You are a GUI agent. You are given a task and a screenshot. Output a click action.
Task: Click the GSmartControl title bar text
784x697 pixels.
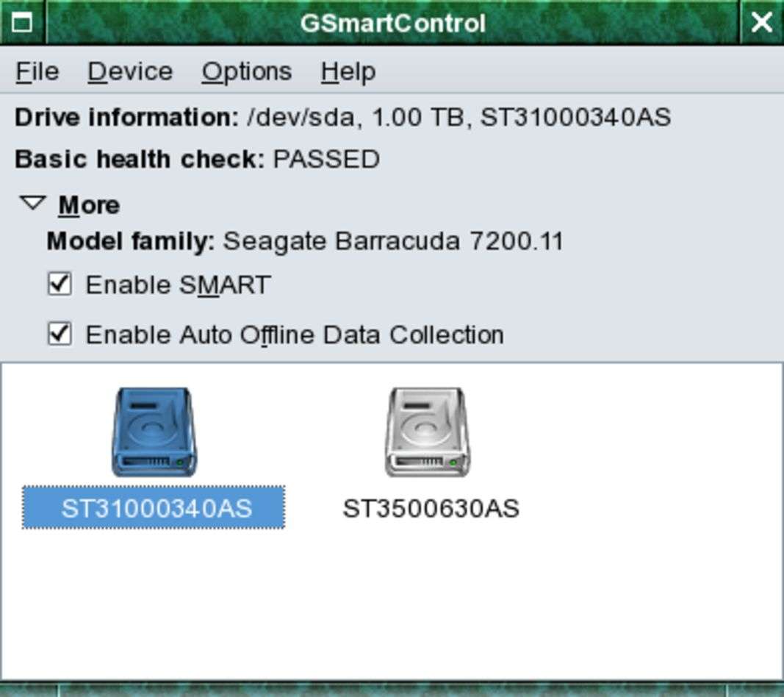(x=392, y=23)
